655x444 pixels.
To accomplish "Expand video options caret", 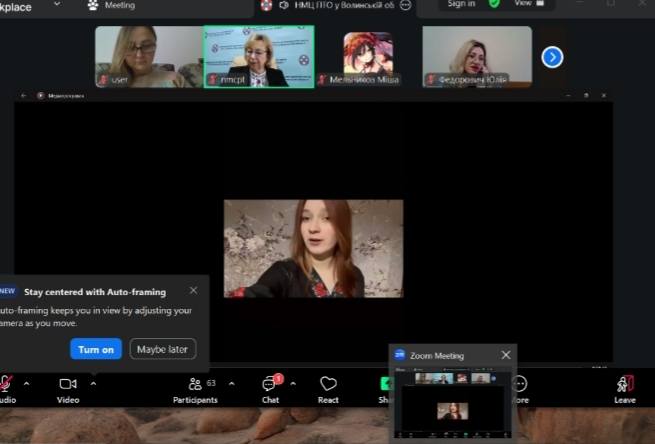I will coord(93,383).
